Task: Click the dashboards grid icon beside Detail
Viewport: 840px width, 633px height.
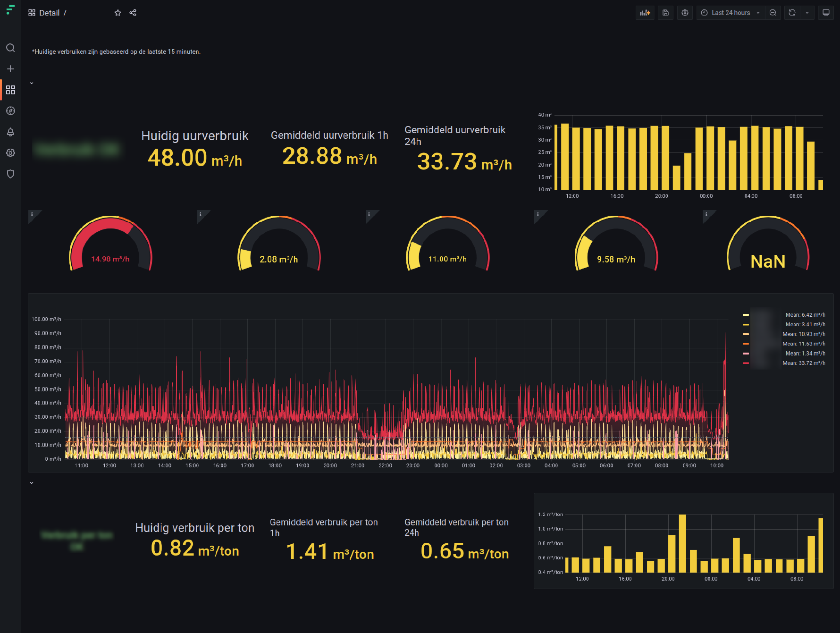Action: pos(32,13)
